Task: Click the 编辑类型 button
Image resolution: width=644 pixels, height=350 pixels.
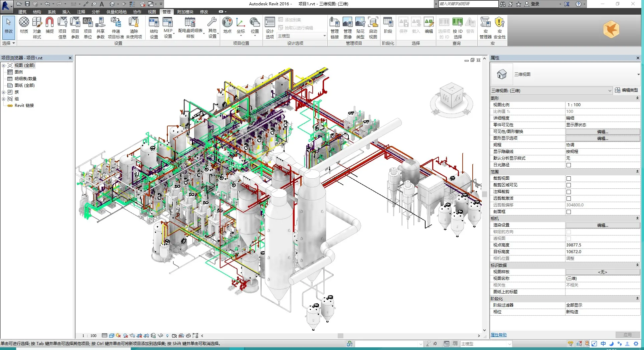Action: tap(626, 90)
